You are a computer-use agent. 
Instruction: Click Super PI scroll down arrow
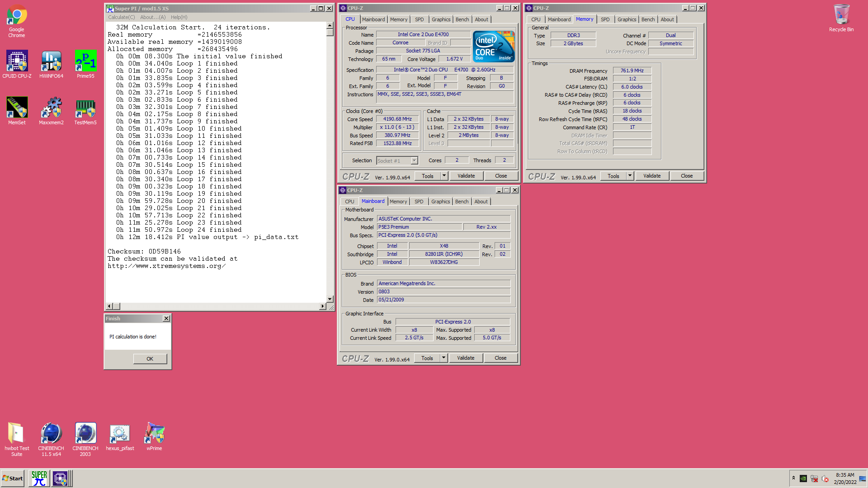pyautogui.click(x=330, y=299)
